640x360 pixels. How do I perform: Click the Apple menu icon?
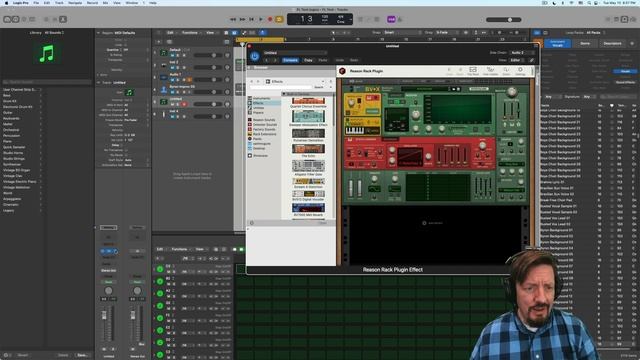pyautogui.click(x=6, y=3)
